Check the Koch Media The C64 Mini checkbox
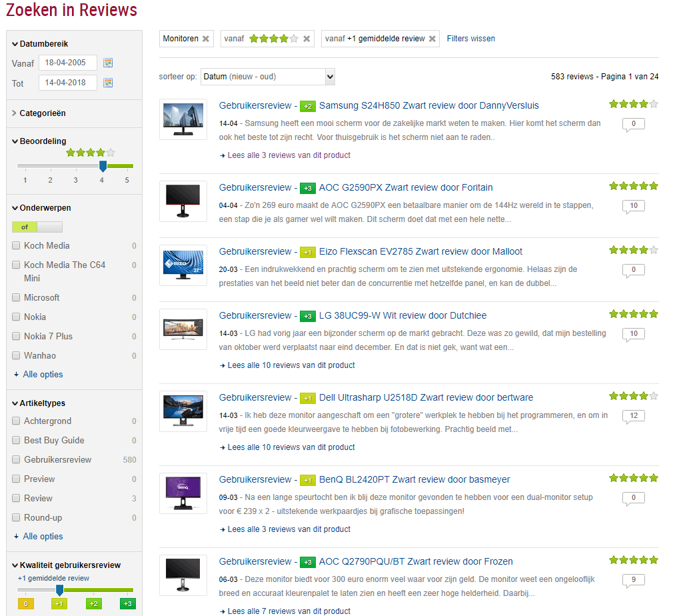Viewport: 697px width, 616px height. 16,265
